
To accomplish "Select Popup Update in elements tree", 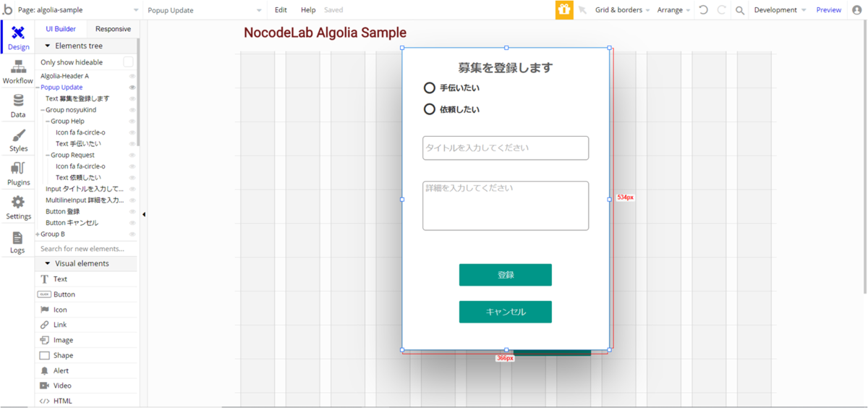I will click(61, 88).
